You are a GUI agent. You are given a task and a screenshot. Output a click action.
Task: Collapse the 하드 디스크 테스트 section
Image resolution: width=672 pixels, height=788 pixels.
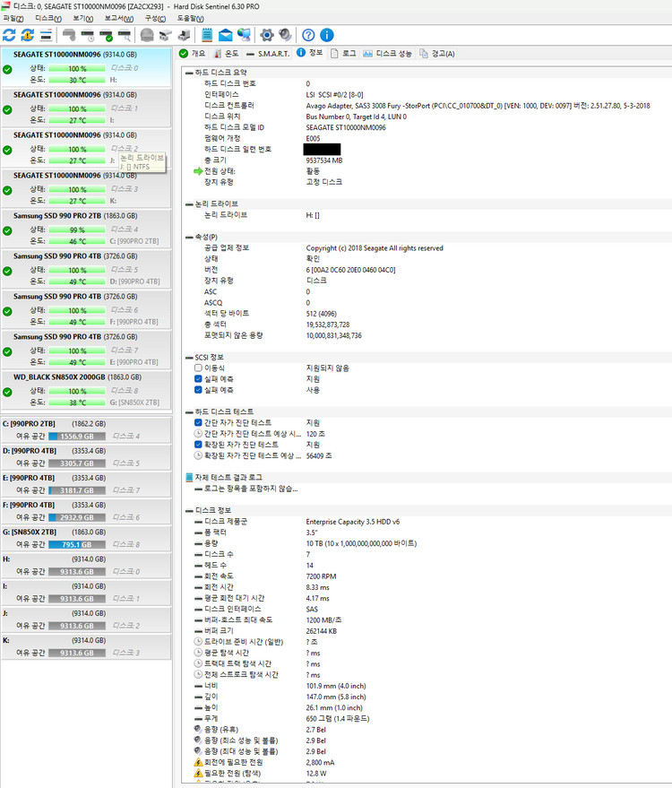pos(189,412)
